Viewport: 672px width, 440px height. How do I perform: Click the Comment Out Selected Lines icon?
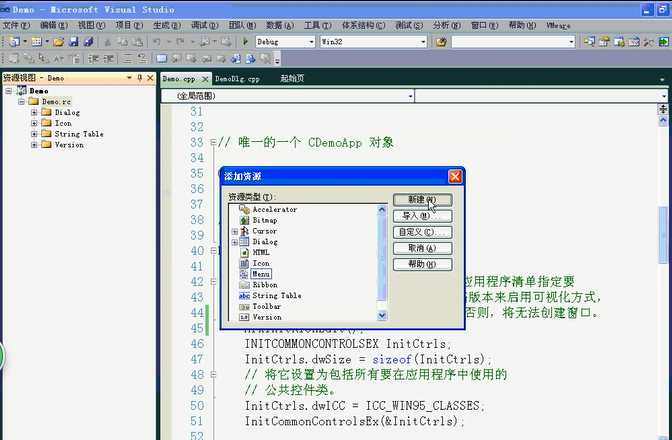[x=127, y=58]
